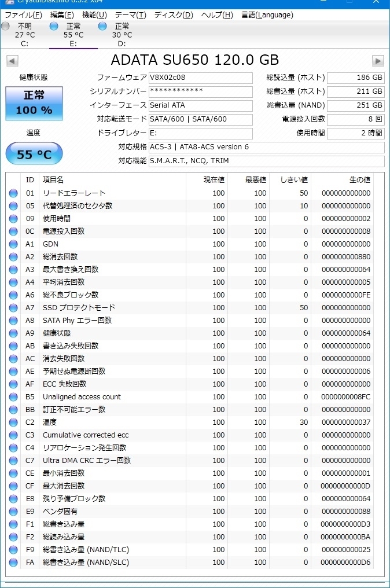Select drive C: with unknown status
The width and height of the screenshot is (390, 588).
coord(25,35)
